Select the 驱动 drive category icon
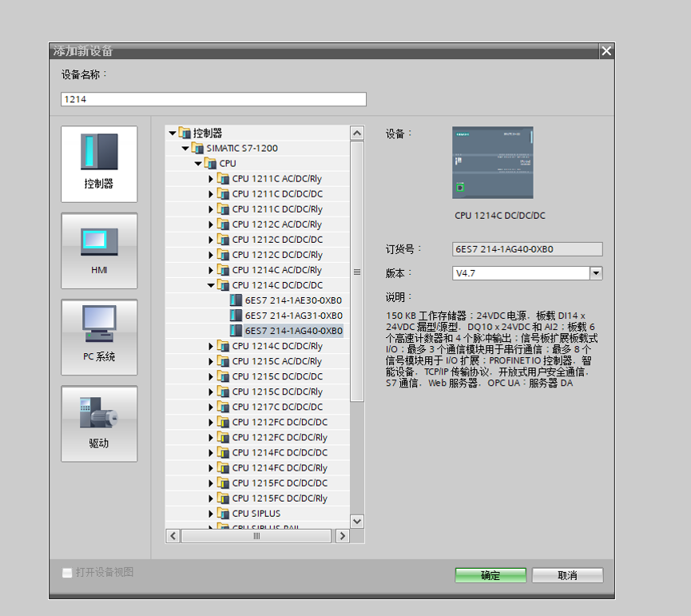The image size is (691, 616). (x=99, y=423)
